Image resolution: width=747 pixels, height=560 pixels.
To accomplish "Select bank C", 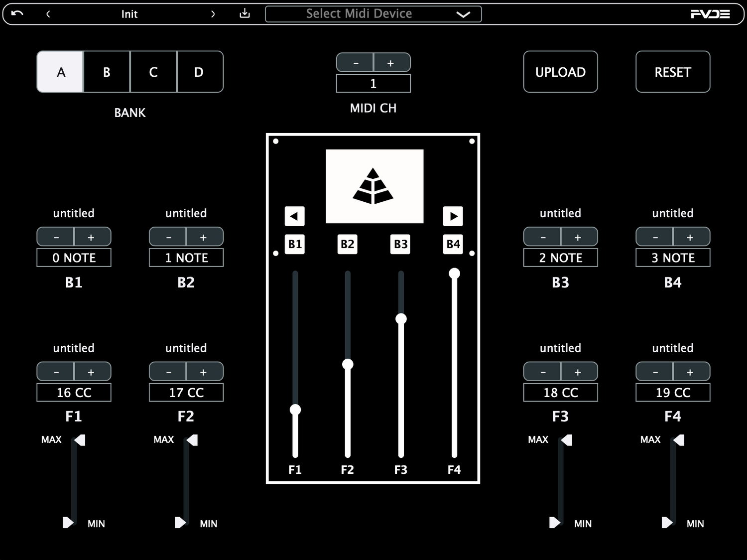I will click(153, 72).
